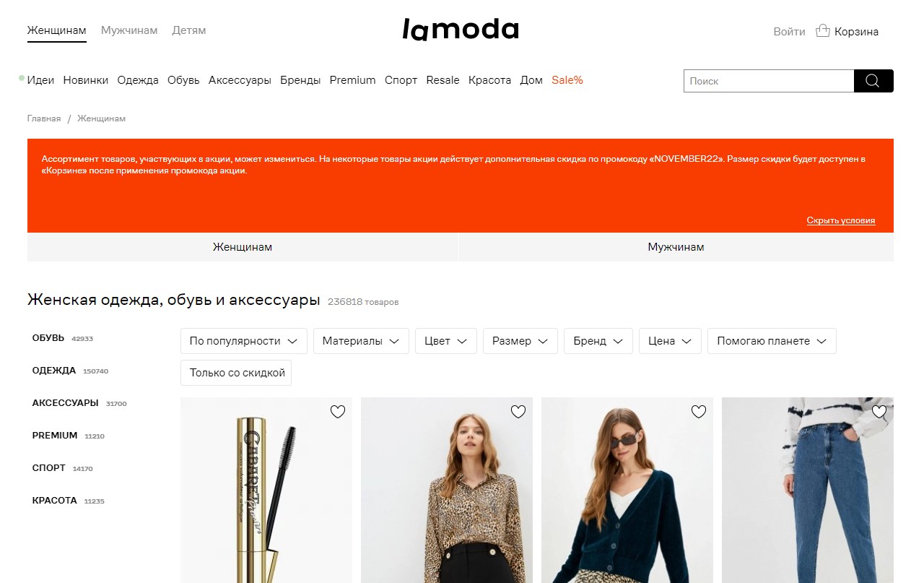Open the Бренд filter dropdown
This screenshot has height=583, width=924.
(598, 341)
